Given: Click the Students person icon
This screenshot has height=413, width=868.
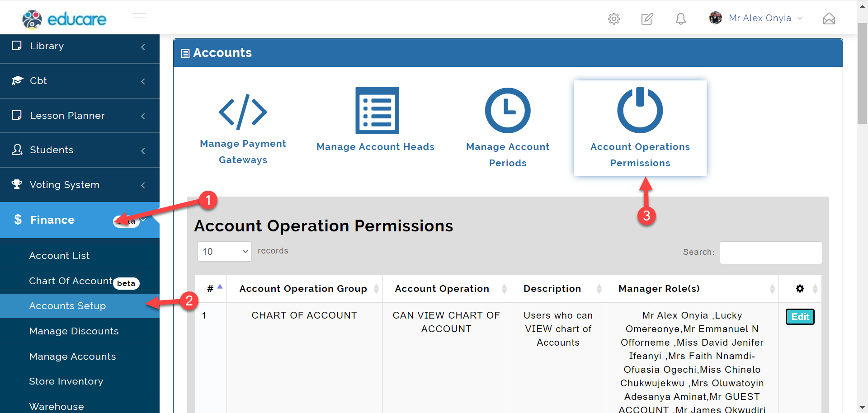Looking at the screenshot, I should (x=17, y=150).
